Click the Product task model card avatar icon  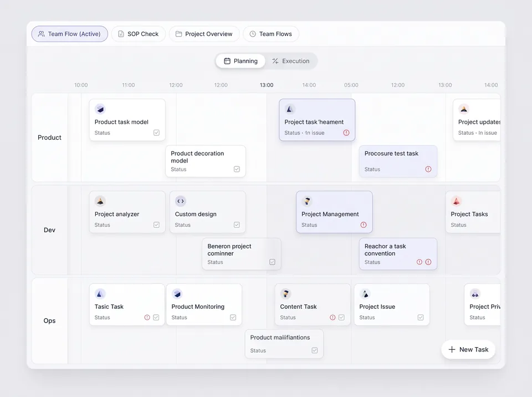pyautogui.click(x=100, y=109)
